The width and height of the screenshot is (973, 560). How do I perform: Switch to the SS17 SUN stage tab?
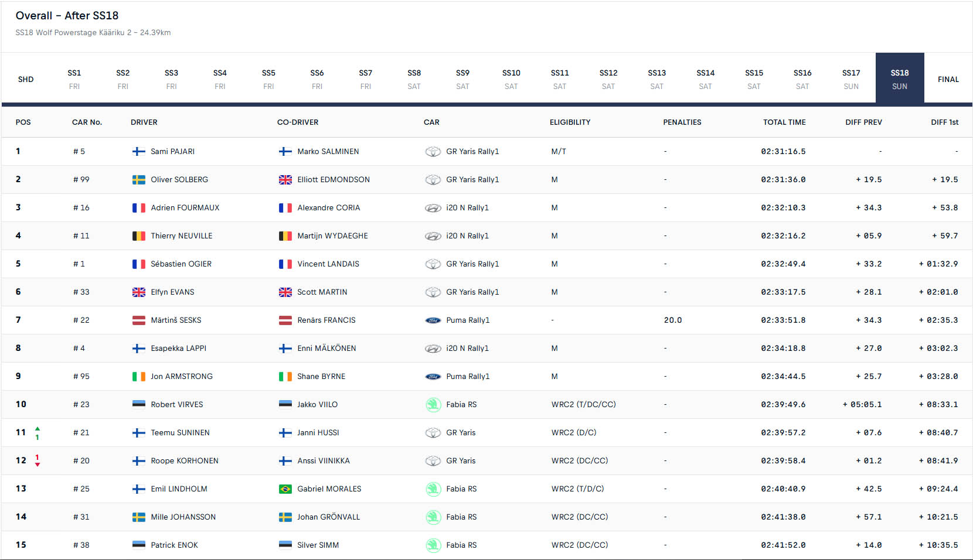coord(851,79)
